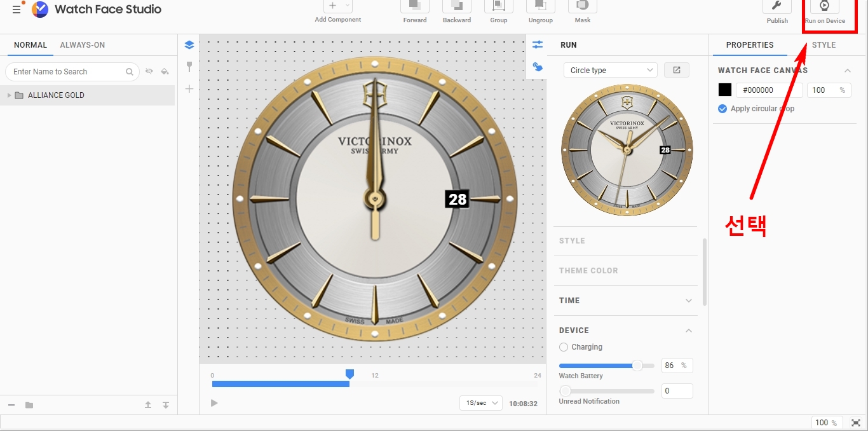Screen dimensions: 868x431
Task: Select the ALLIANCE GOLD folder row
Action: (x=87, y=95)
